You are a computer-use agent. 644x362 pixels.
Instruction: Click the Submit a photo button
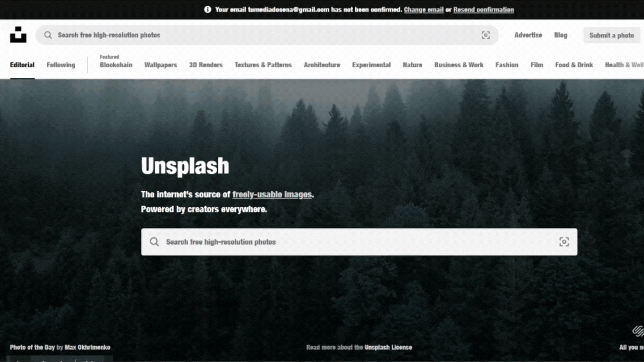pos(611,35)
